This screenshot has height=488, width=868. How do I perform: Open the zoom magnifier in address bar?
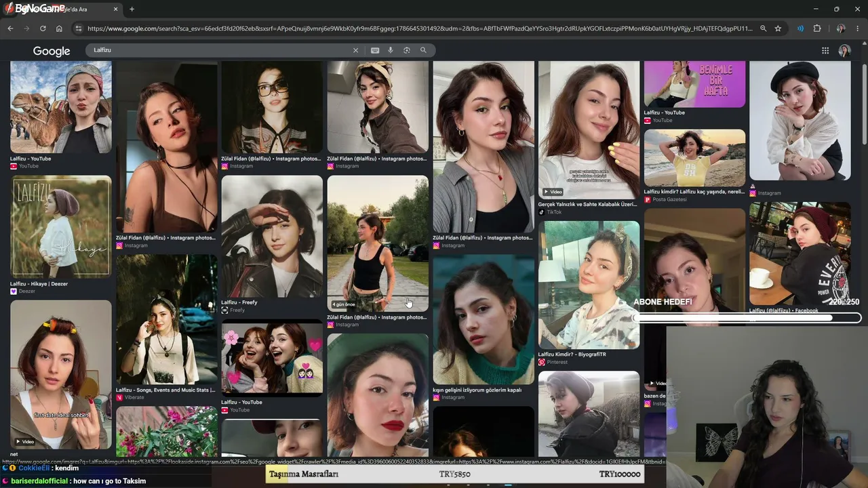[763, 28]
